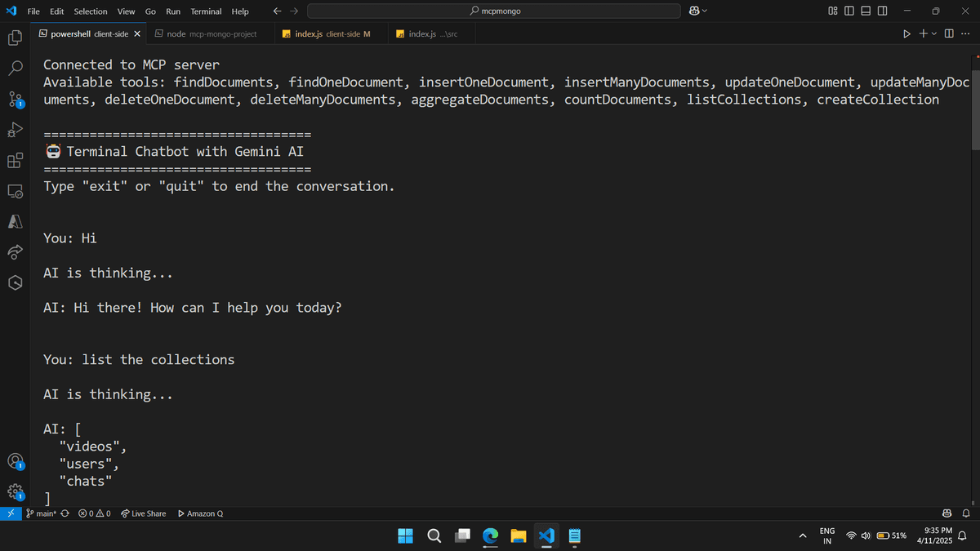Switch to node mcp-mongo-project tab
This screenshot has height=551, width=980.
point(211,34)
